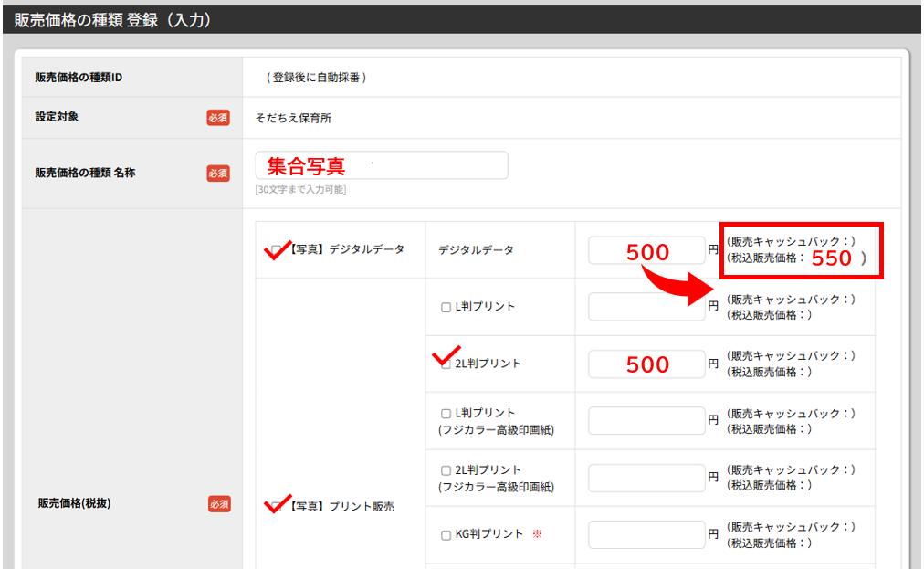924x569 pixels.
Task: Click the 販売価格の種類 名称 text field
Action: (381, 165)
